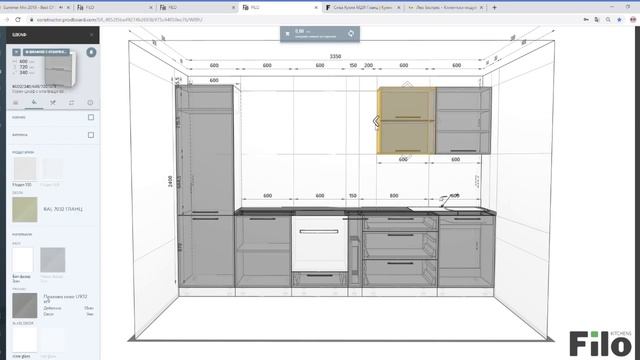Close the cabinet properties panel header
This screenshot has width=640, height=360.
(x=91, y=35)
